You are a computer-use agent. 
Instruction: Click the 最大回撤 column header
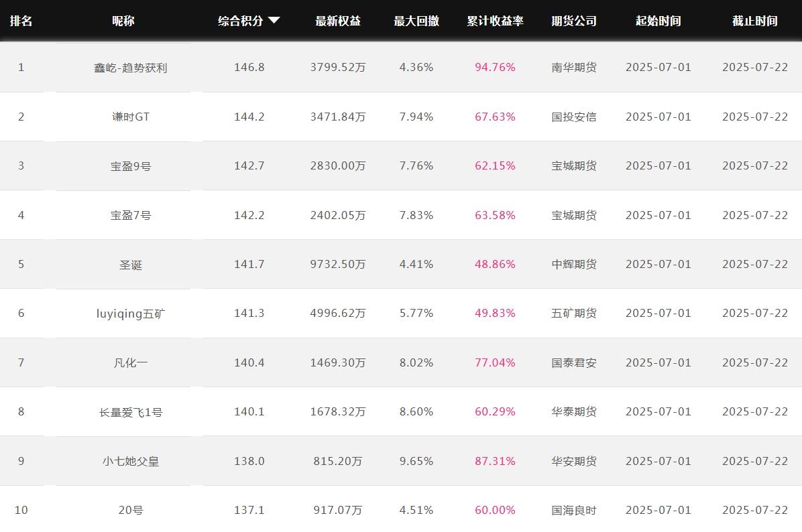[x=416, y=21]
